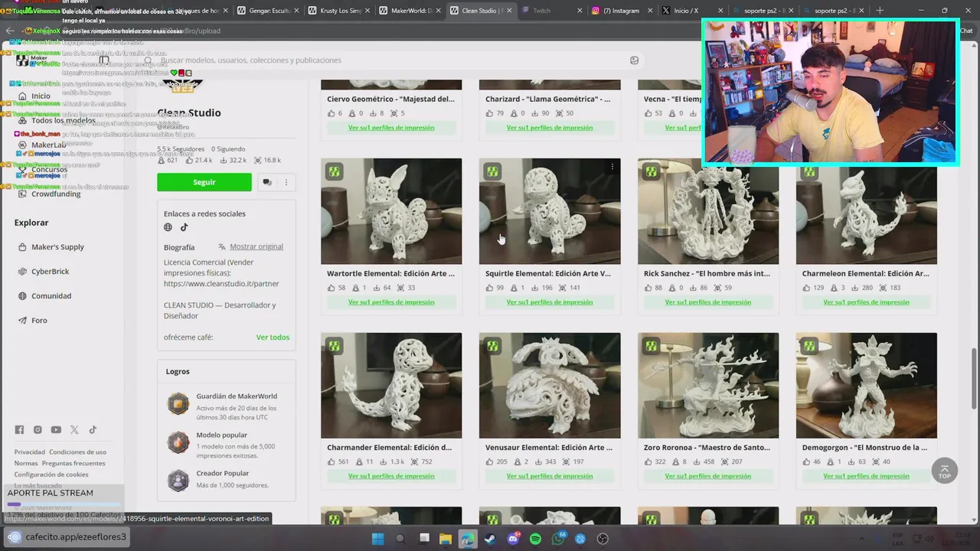Open the MakerWorld Facebook icon in footer
This screenshot has height=551, width=980.
pyautogui.click(x=19, y=430)
